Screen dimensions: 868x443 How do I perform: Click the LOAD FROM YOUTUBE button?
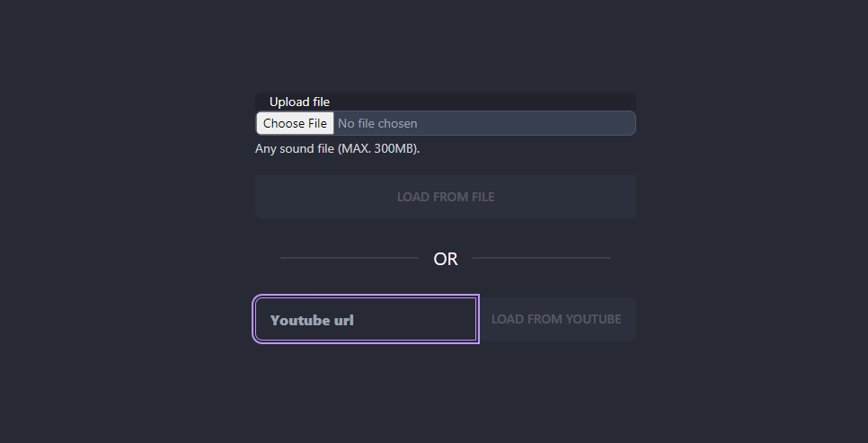click(556, 319)
